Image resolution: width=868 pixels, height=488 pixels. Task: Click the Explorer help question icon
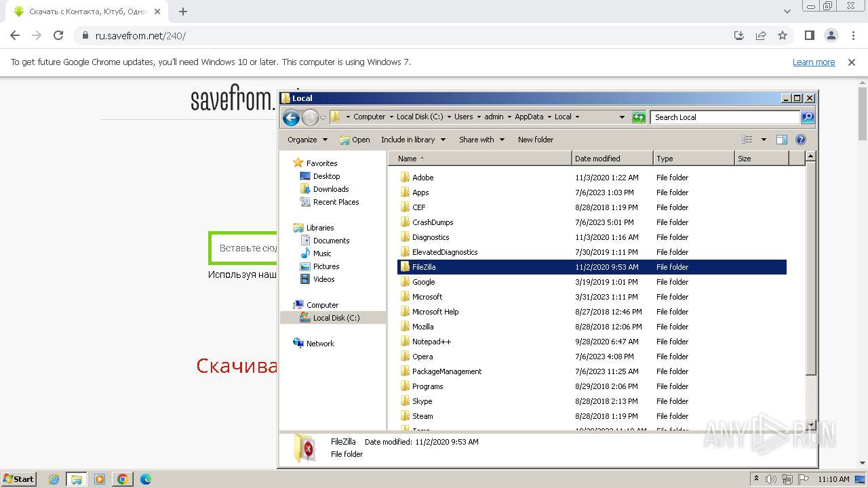point(801,140)
